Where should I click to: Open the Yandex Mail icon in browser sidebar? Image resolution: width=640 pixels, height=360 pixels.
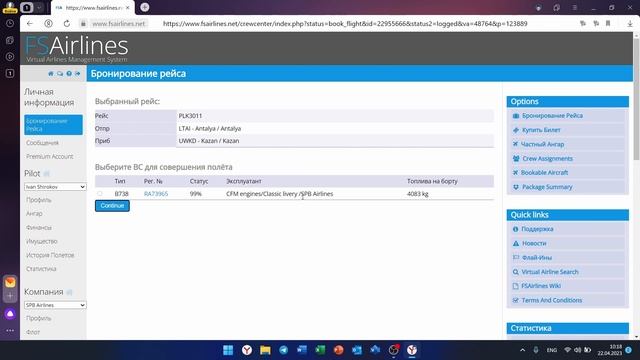[x=10, y=282]
